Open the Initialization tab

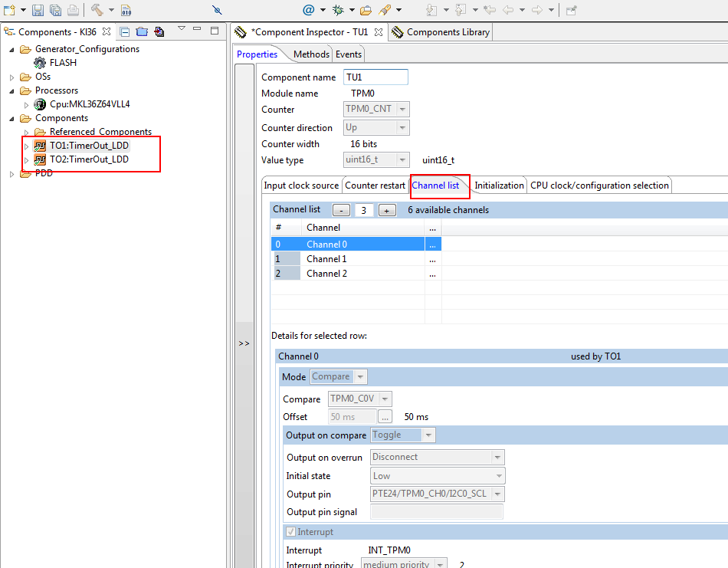(x=499, y=186)
